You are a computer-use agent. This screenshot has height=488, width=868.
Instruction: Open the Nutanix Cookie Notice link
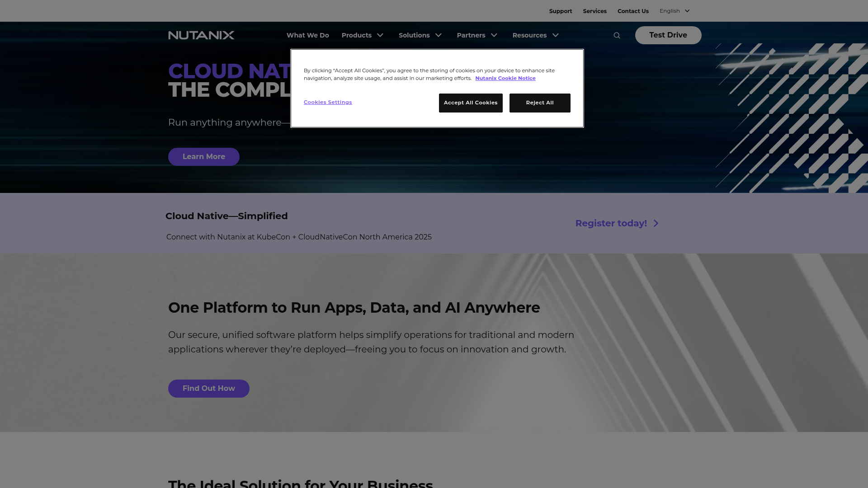pyautogui.click(x=505, y=78)
